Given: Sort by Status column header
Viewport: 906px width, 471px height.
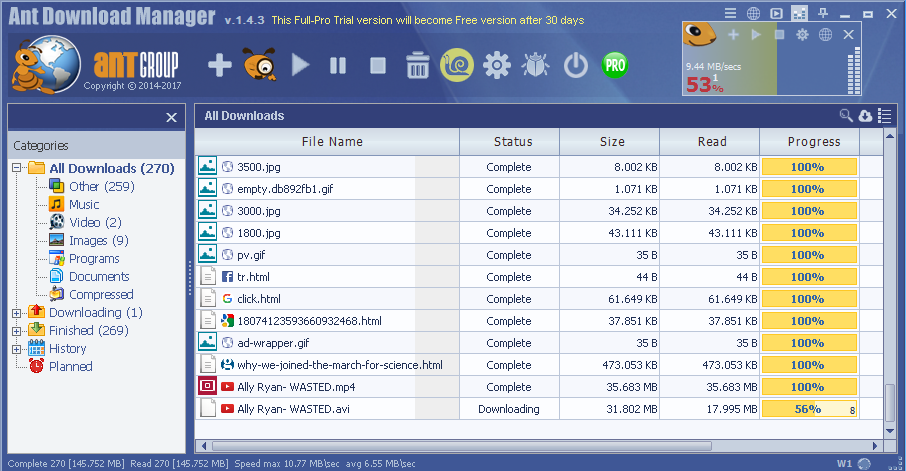Looking at the screenshot, I should pos(510,142).
